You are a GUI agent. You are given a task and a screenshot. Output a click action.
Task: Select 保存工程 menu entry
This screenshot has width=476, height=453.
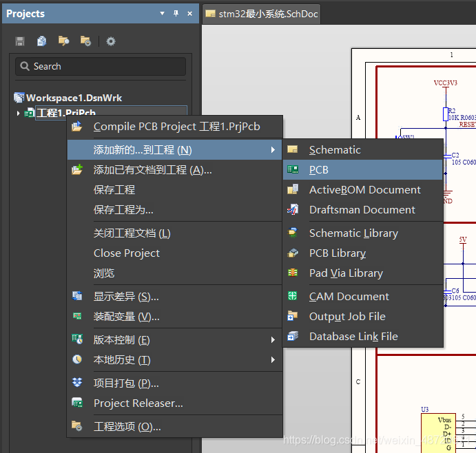click(x=175, y=190)
